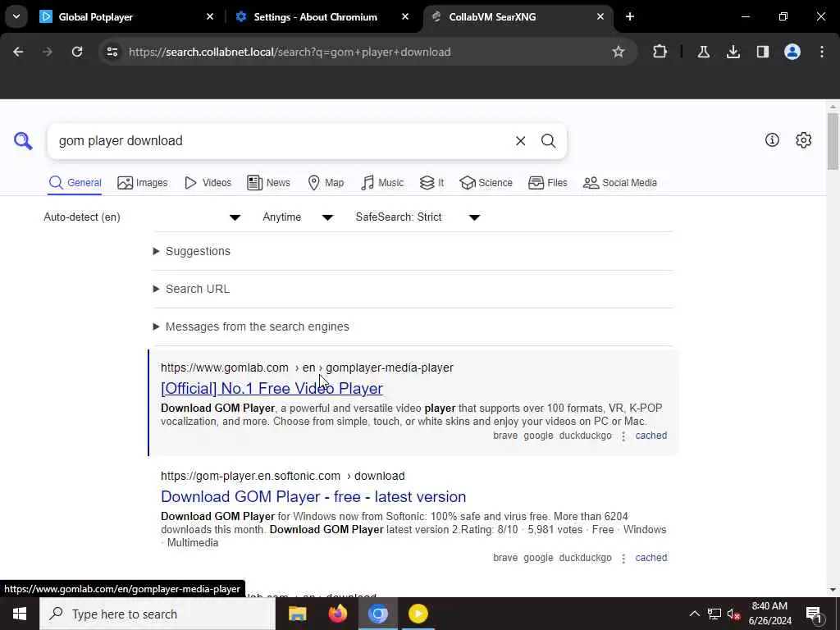Screen dimensions: 840x630
Task: Switch to Images search category
Action: tap(143, 183)
